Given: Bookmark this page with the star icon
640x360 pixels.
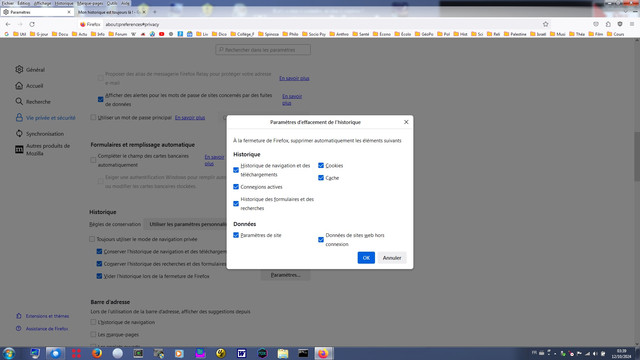Looking at the screenshot, I should click(x=545, y=24).
